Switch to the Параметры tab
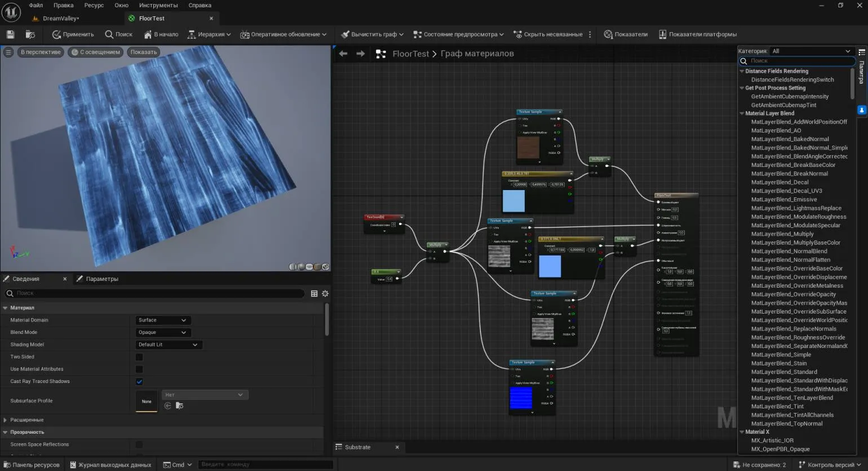Screen dimensions: 868x471 pos(101,279)
